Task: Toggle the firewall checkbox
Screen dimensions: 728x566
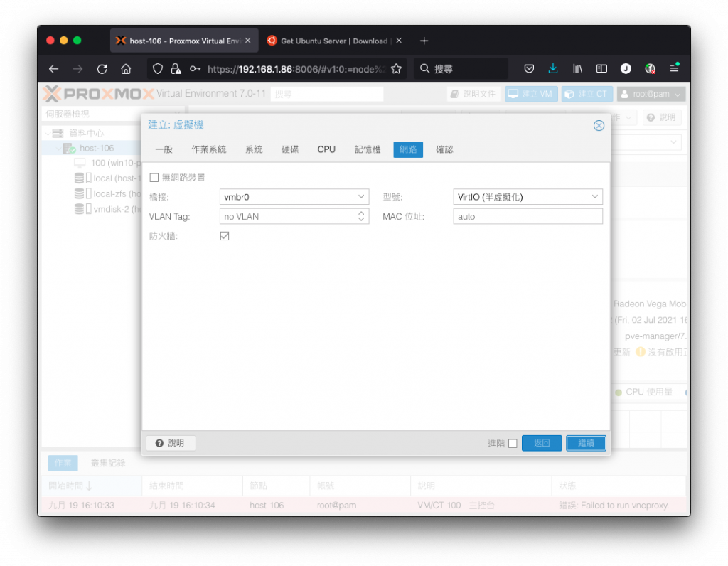Action: (225, 236)
